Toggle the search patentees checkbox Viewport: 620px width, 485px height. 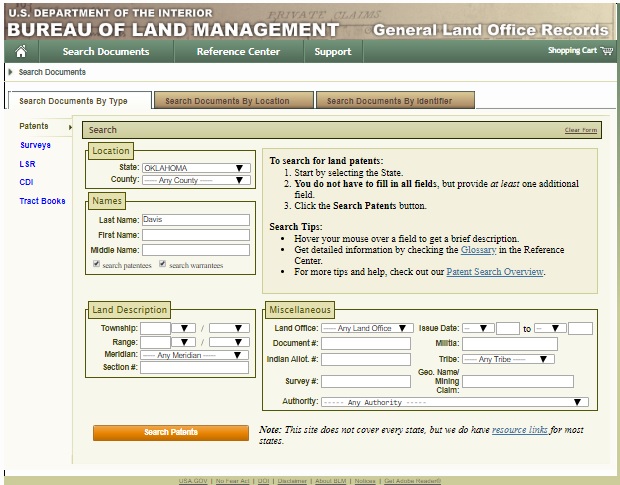pos(96,264)
